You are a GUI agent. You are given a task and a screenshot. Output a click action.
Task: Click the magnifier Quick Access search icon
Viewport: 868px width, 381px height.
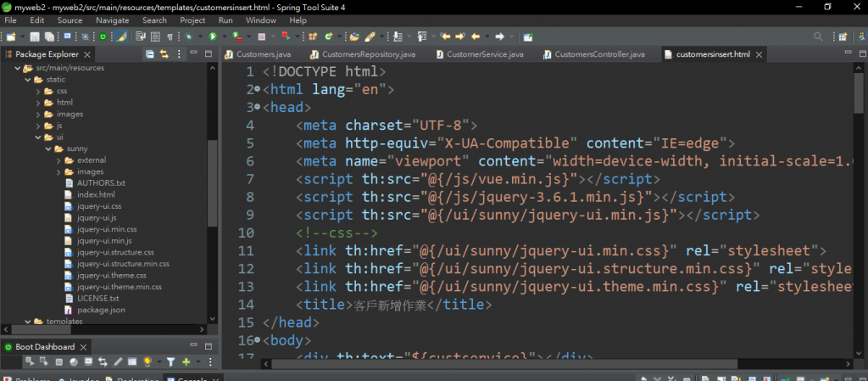point(818,36)
